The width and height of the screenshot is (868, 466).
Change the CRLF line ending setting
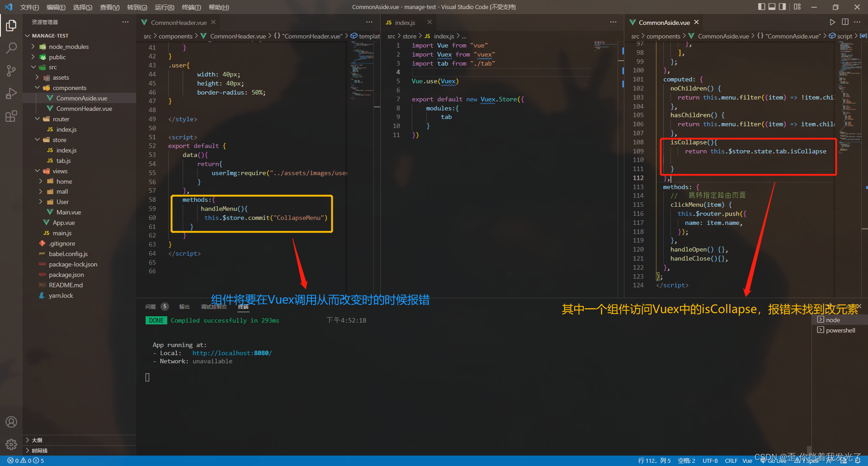[x=731, y=461]
